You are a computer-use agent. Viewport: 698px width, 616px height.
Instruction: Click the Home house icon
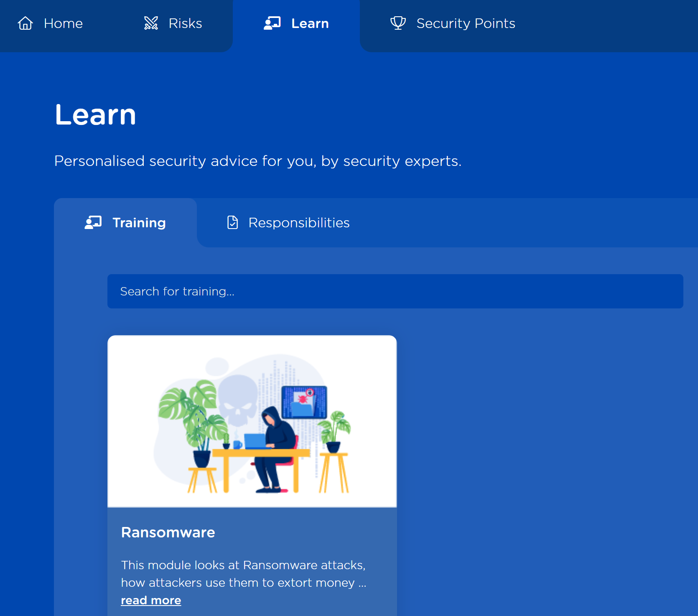click(25, 23)
